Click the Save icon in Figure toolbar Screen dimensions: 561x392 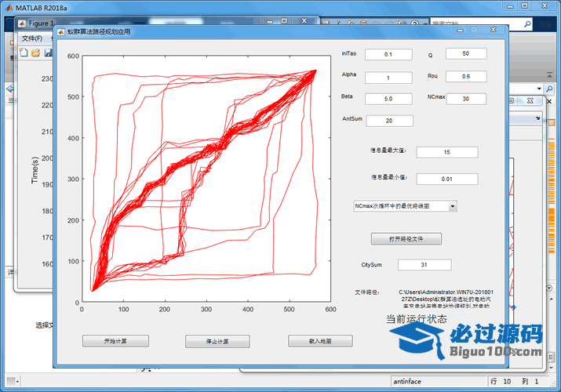click(x=48, y=53)
